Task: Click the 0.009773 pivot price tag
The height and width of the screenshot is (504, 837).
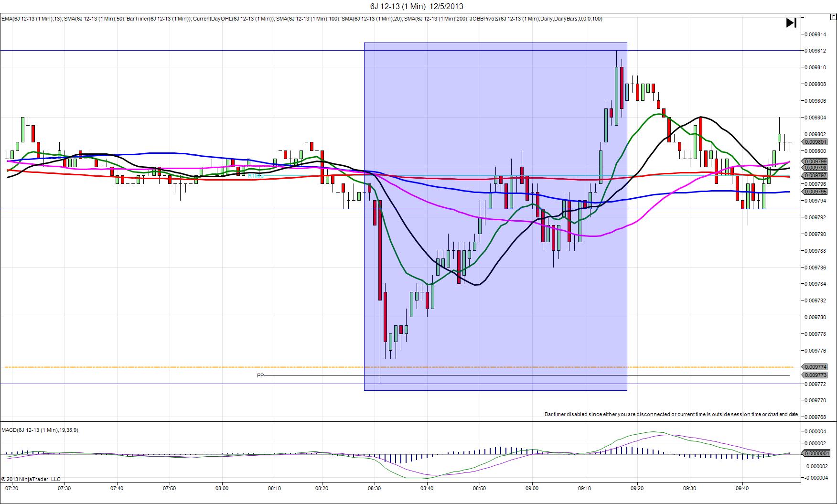Action: [815, 375]
